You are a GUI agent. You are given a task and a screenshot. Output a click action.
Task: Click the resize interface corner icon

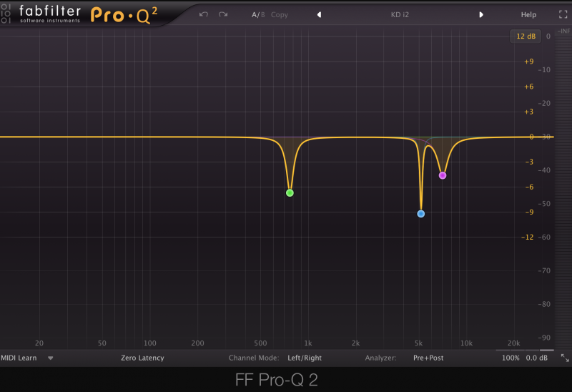point(565,358)
